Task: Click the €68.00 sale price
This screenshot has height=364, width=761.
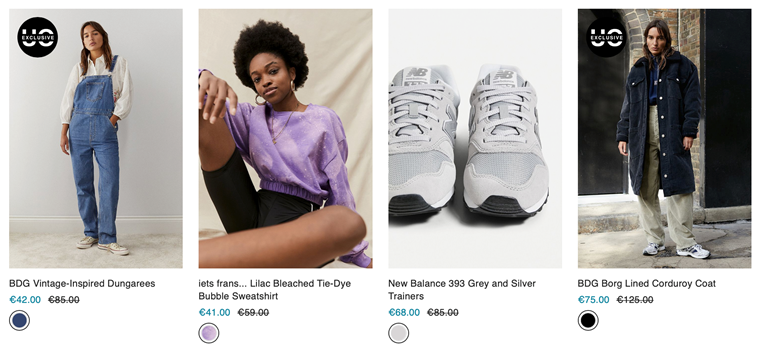Action: [404, 313]
